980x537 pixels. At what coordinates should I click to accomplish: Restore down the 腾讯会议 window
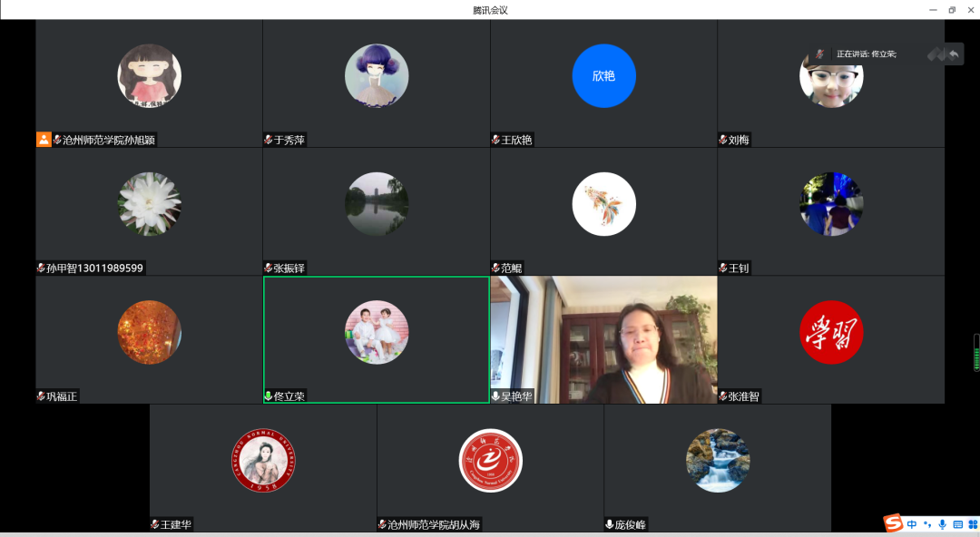tap(952, 10)
